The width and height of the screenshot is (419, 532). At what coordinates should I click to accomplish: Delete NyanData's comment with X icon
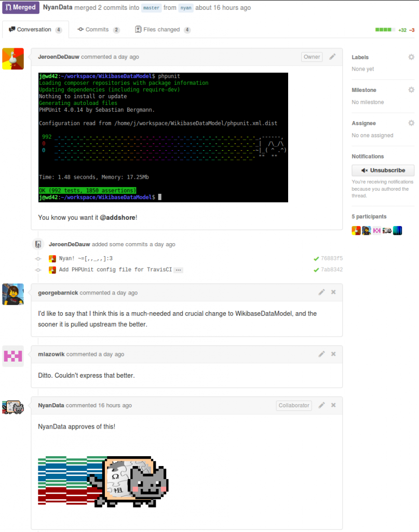tap(333, 405)
